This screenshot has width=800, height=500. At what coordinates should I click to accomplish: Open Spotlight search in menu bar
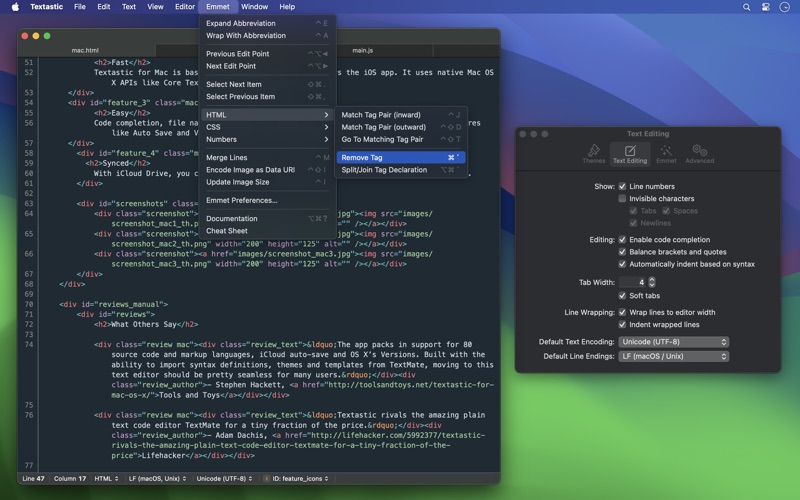[746, 7]
